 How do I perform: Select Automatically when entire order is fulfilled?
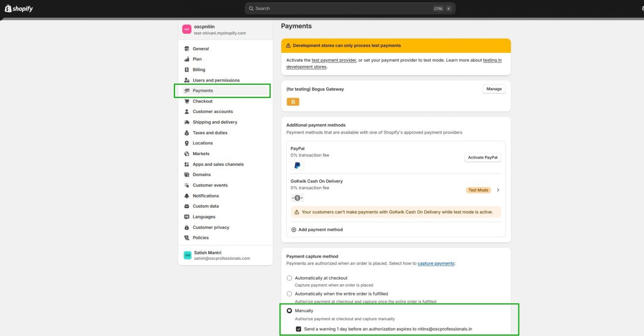(x=289, y=294)
